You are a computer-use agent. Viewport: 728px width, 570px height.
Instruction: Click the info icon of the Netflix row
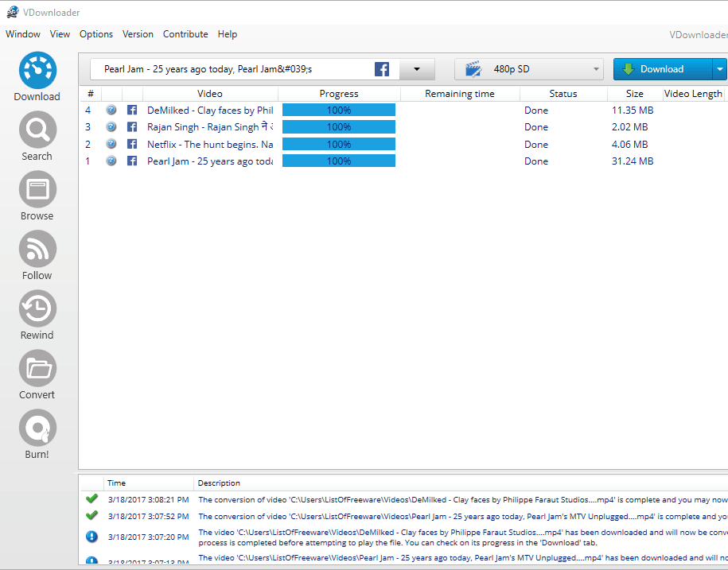111,144
